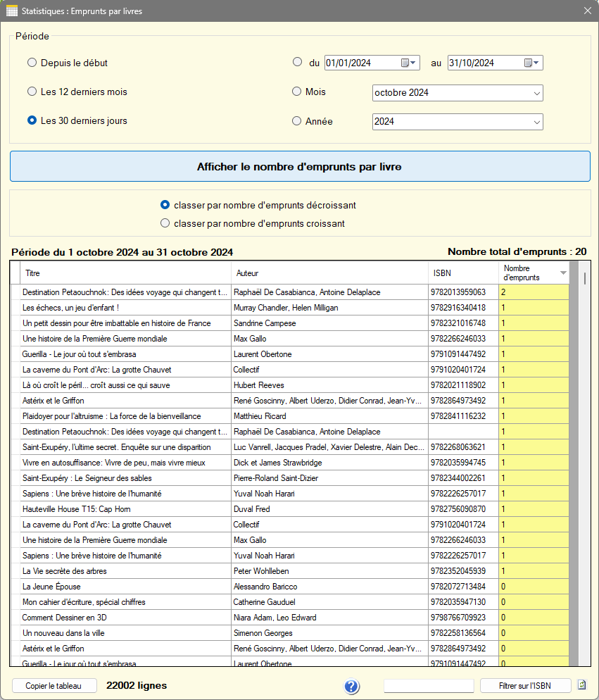Screen dimensions: 599x700
Task: Click the refresh icon beside Filtrer sur l'ISBN
Action: click(x=581, y=685)
